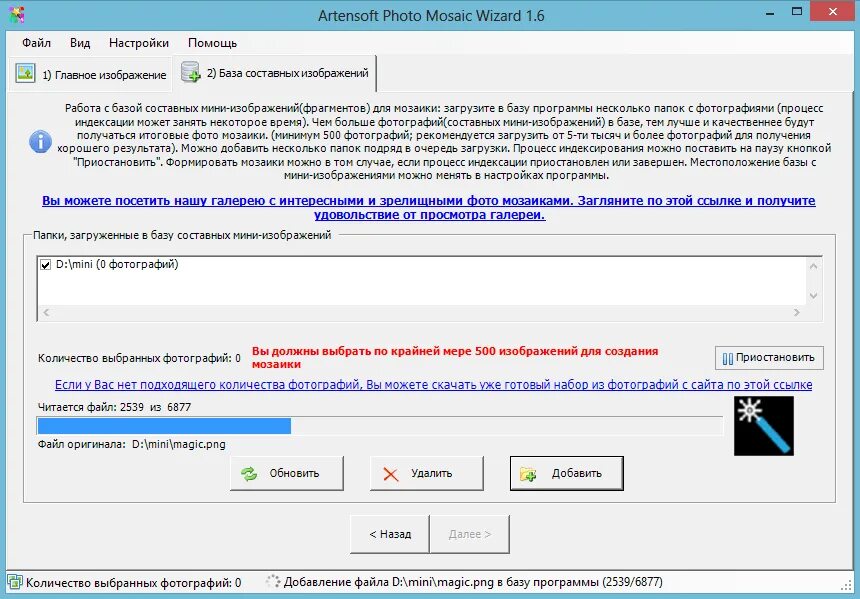Minimize the Photo Mosaic Wizard window
Screen dimensions: 860x599
770,13
